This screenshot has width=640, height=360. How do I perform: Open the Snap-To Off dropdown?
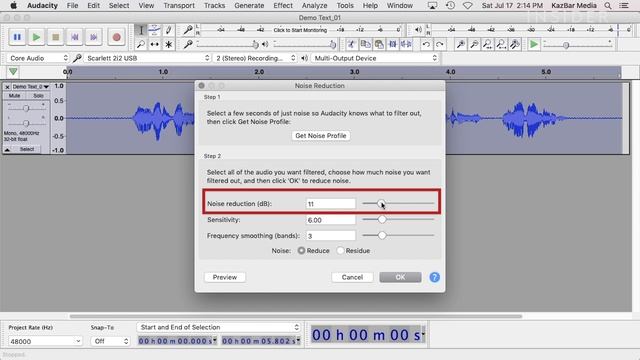coord(110,341)
